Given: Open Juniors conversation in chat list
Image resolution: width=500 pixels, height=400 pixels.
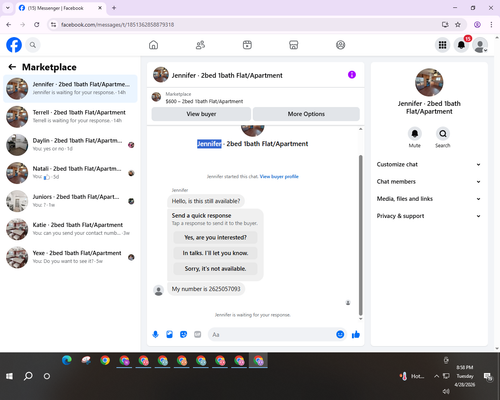Looking at the screenshot, I should [70, 201].
